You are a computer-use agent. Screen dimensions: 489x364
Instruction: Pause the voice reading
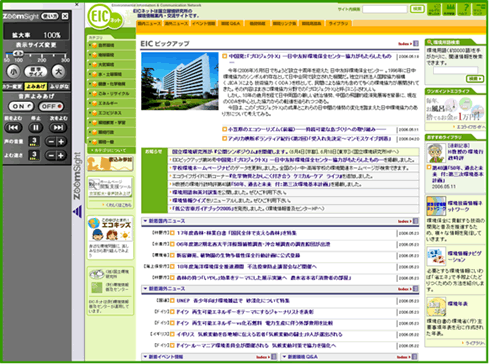tap(36, 127)
